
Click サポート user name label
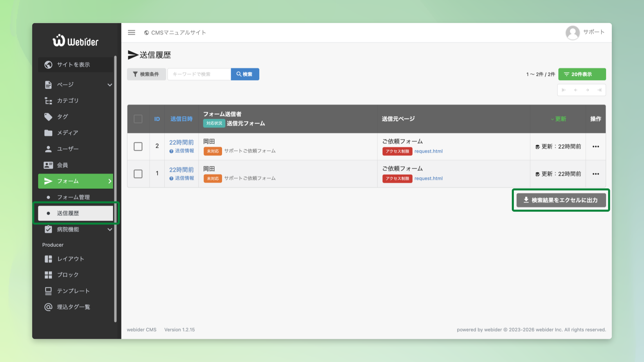(594, 32)
